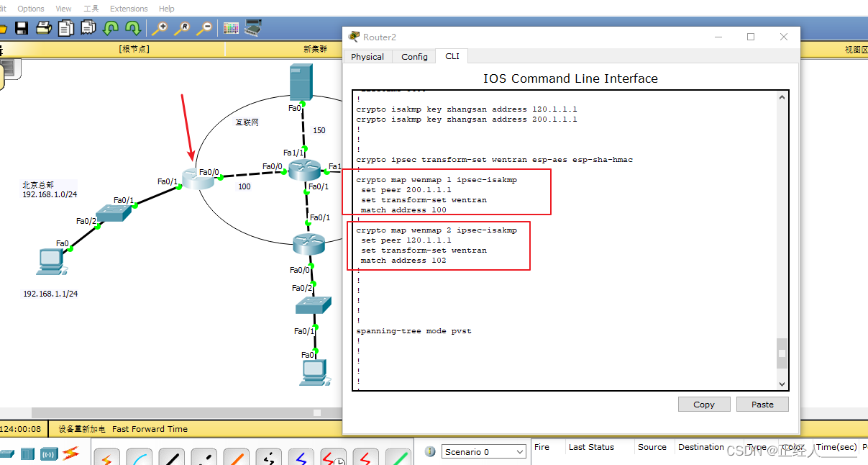Select the switch under 北京总部 label
The width and height of the screenshot is (868, 465).
112,212
